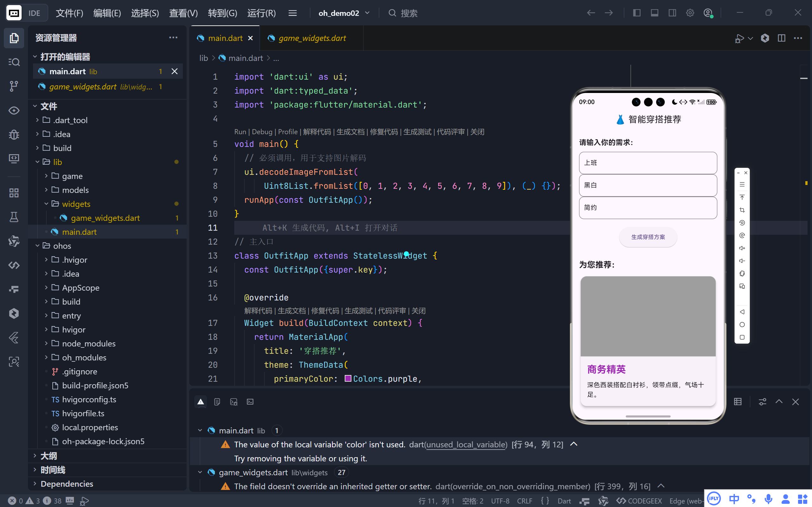Open game_widgets.dart in file tree
Viewport: 812px width, 507px height.
pyautogui.click(x=105, y=218)
